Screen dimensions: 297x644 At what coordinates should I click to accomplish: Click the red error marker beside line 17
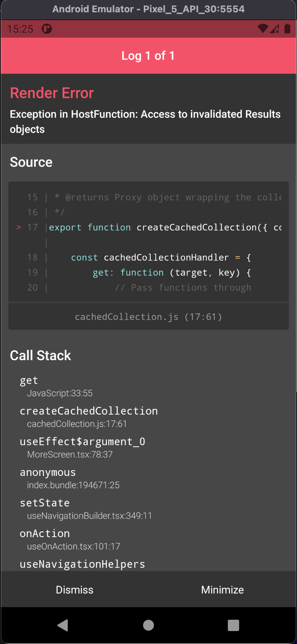(x=18, y=227)
